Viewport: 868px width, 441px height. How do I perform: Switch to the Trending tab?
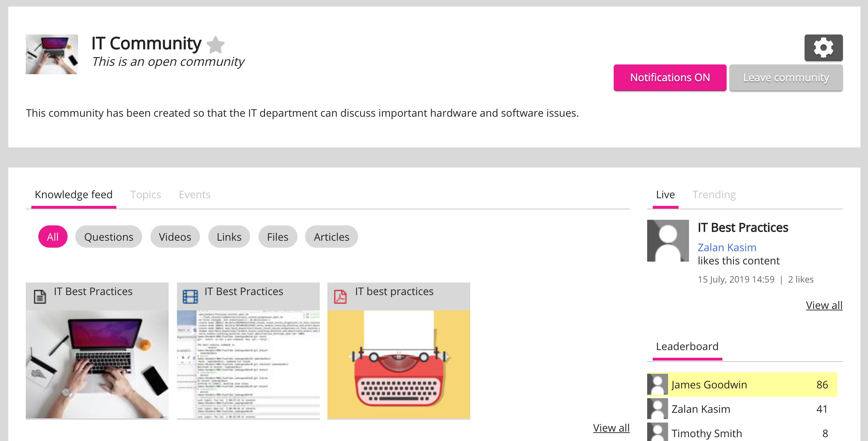point(714,194)
